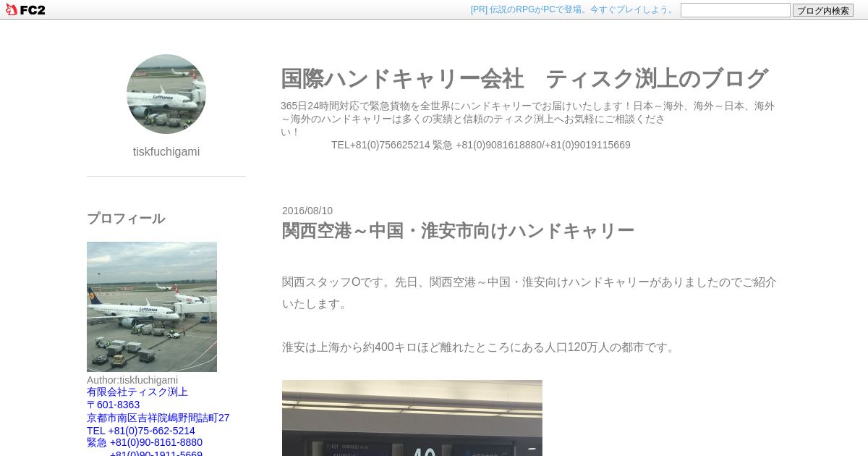
Task: Click the ブログ内検索 search button
Action: click(822, 10)
